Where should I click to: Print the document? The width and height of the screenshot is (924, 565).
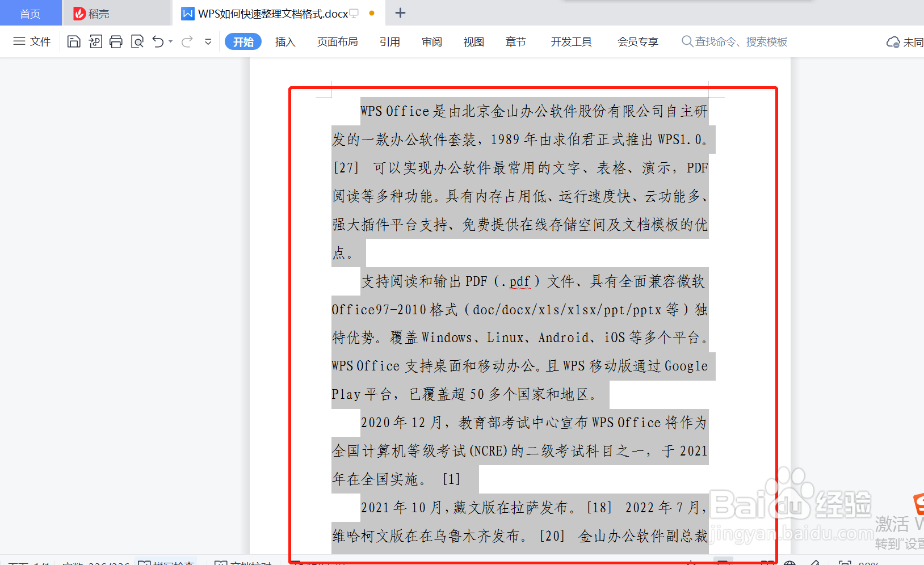pos(116,41)
